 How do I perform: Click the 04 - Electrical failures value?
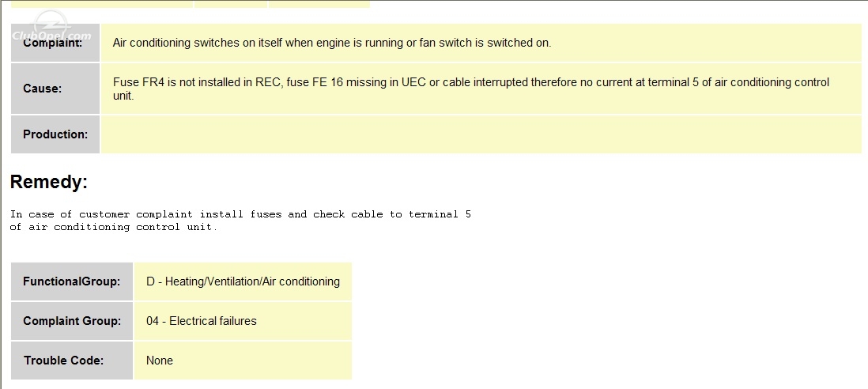[202, 321]
